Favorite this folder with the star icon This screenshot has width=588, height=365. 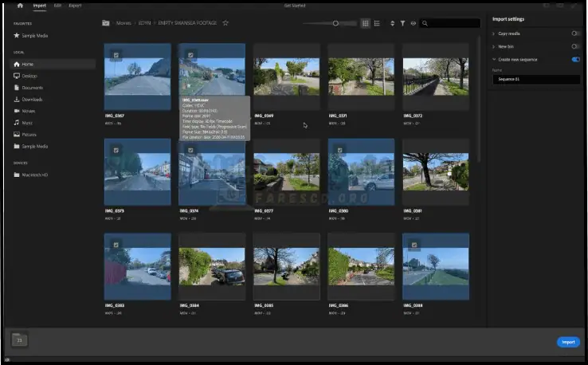tap(225, 23)
